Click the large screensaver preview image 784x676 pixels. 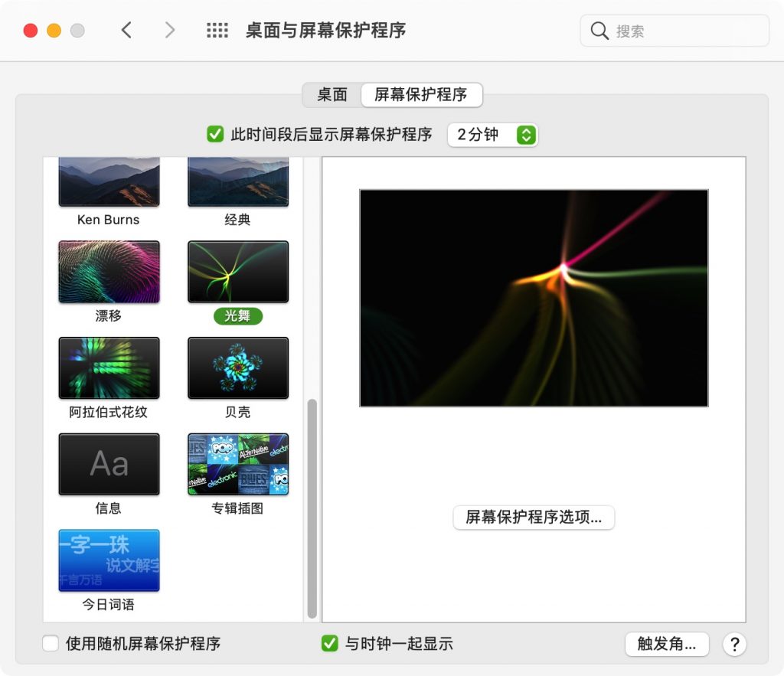pos(534,298)
